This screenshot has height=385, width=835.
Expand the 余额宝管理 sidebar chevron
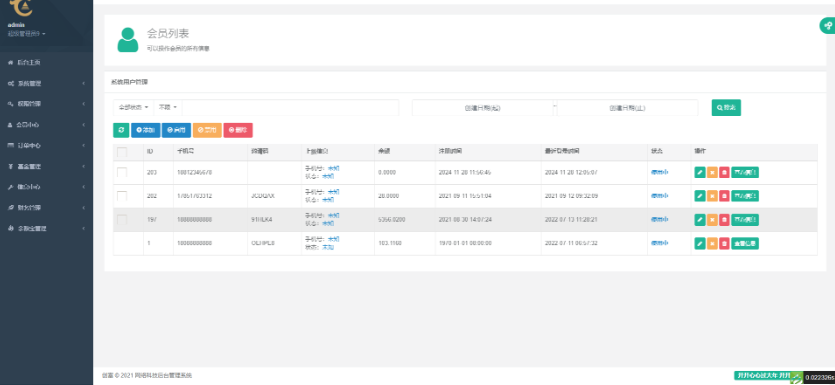(84, 228)
